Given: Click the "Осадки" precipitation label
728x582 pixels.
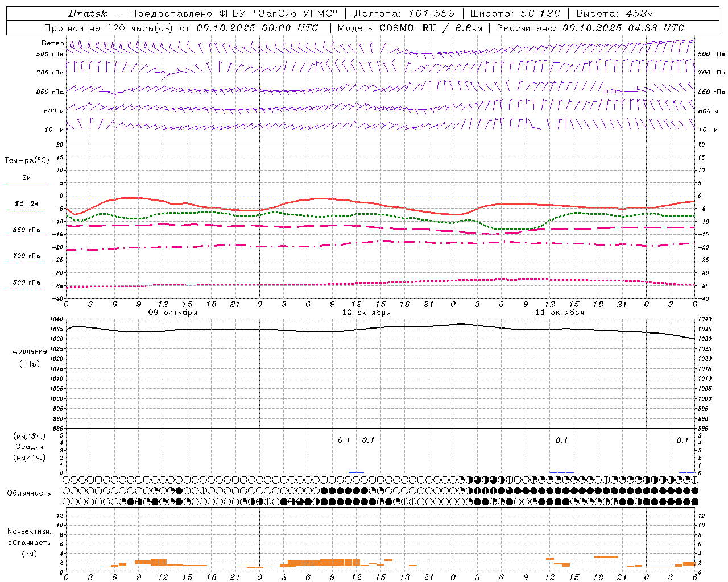Looking at the screenshot, I should pos(30,447).
